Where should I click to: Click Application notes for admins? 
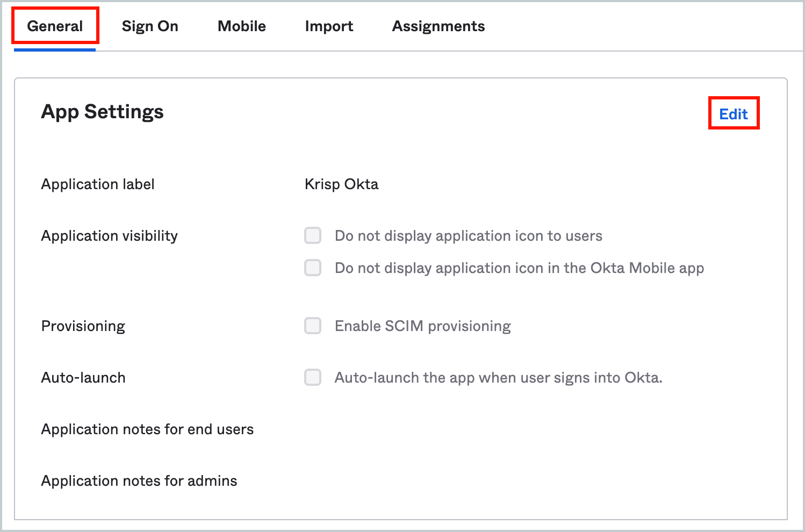tap(139, 481)
